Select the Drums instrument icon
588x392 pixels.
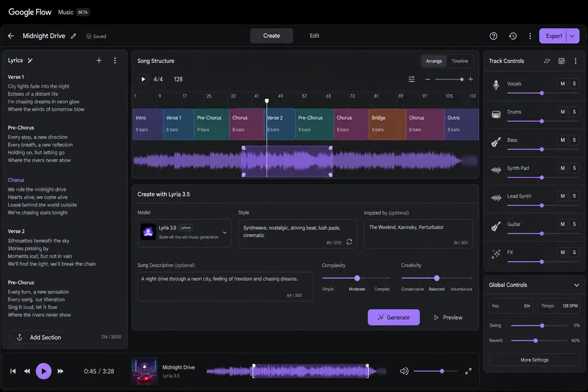coord(496,114)
